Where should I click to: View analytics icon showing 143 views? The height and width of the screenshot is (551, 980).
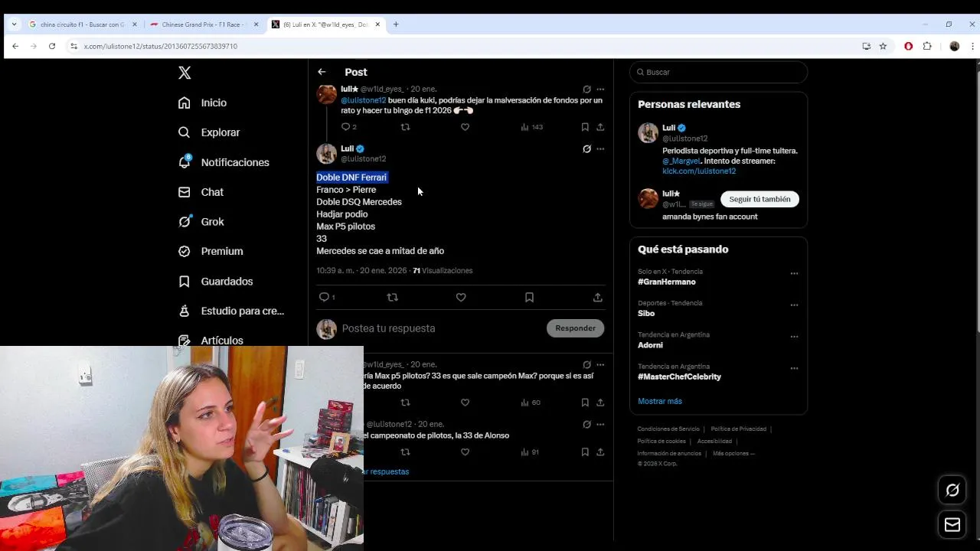(531, 127)
